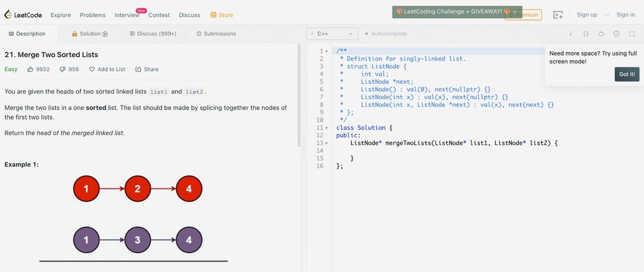Collapse the comment block at line 1
The image size is (644, 272).
pyautogui.click(x=327, y=51)
